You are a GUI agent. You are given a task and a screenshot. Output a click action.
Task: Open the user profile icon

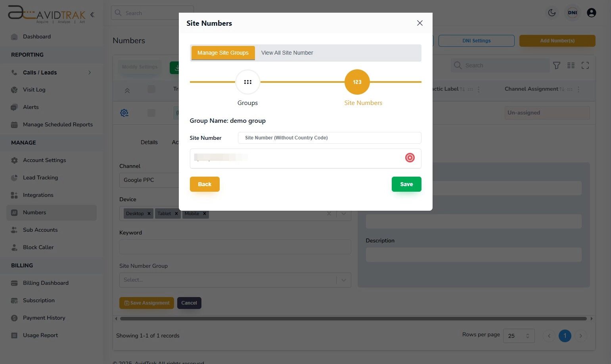pos(591,13)
